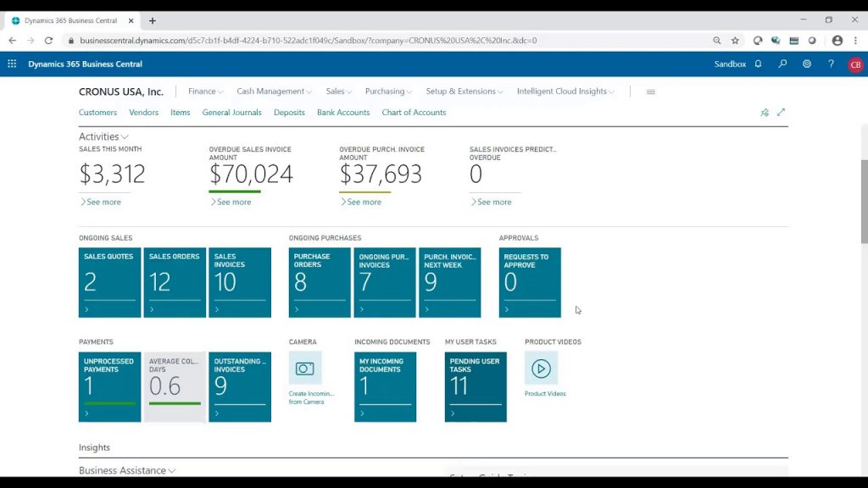Open the Sales Quotes tile
This screenshot has width=868, height=488.
pos(109,283)
